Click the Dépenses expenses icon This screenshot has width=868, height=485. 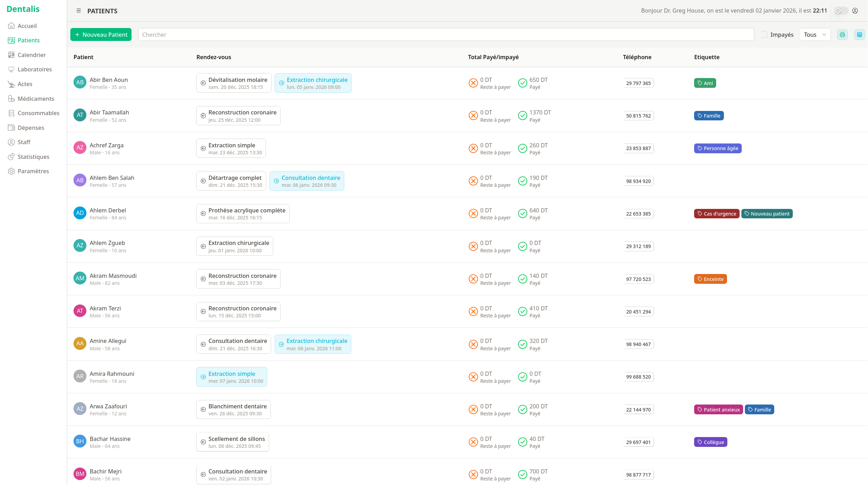point(12,127)
